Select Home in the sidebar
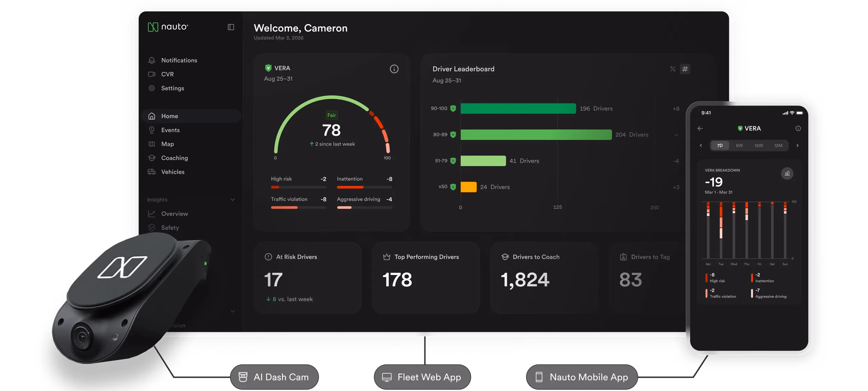The image size is (868, 391). (191, 116)
